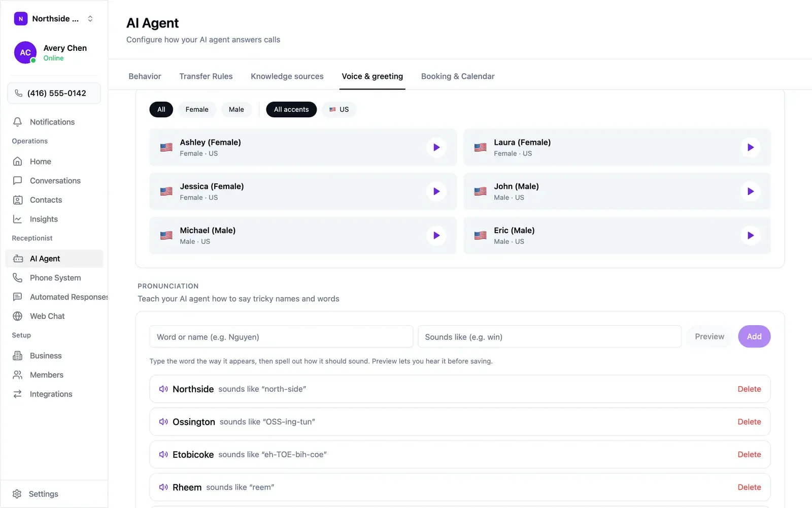Play Jessica (Female) voice sample
812x508 pixels.
click(436, 192)
